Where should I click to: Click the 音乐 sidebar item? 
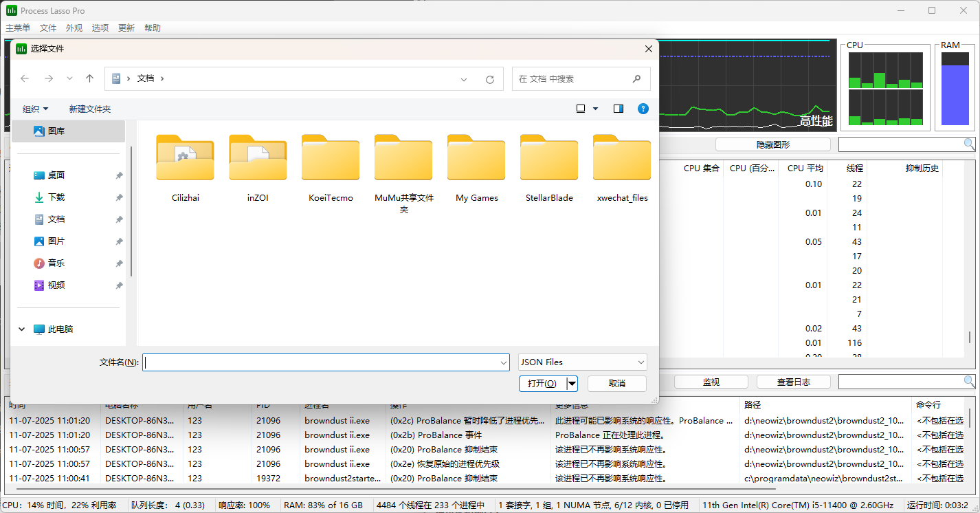(56, 263)
